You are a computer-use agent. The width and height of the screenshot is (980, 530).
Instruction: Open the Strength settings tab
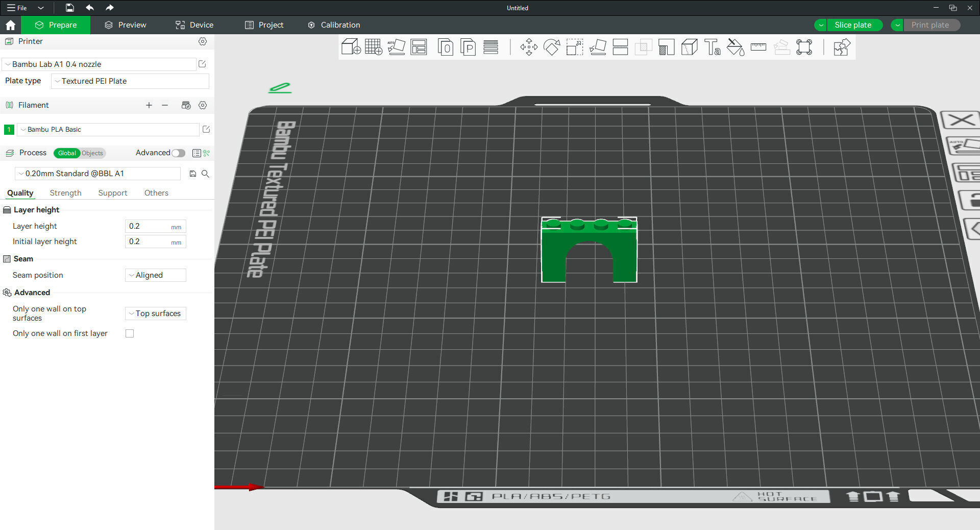coord(65,193)
